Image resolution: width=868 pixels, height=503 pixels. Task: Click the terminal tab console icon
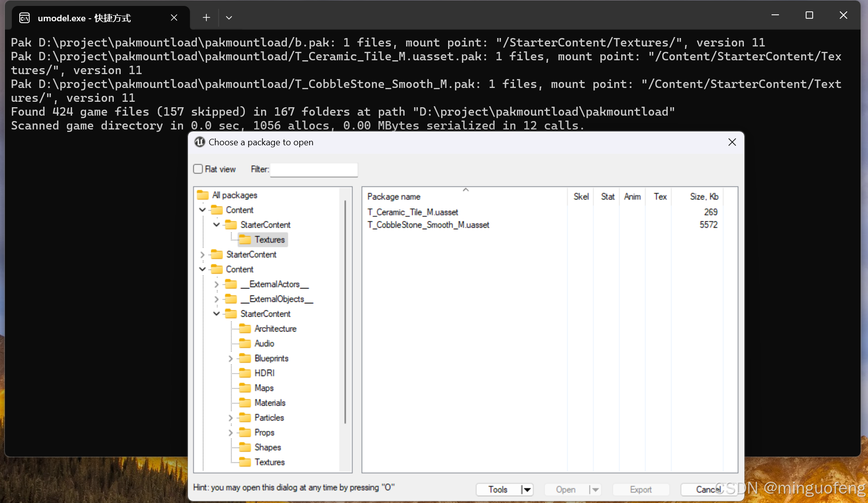pos(24,18)
